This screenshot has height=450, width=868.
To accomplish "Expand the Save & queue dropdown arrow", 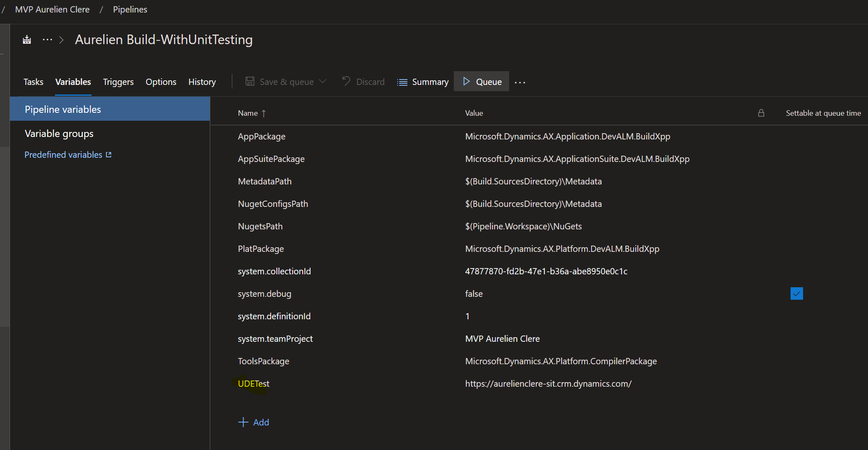I will 323,82.
